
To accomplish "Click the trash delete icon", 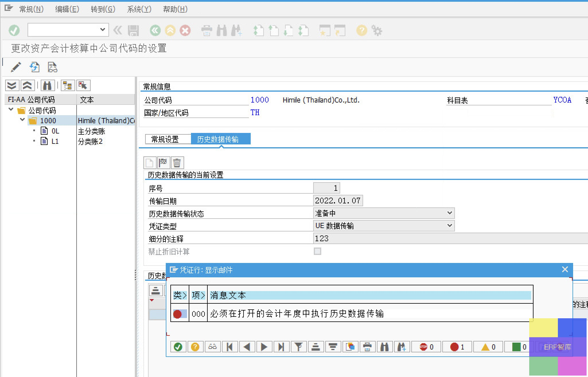I will pyautogui.click(x=177, y=163).
